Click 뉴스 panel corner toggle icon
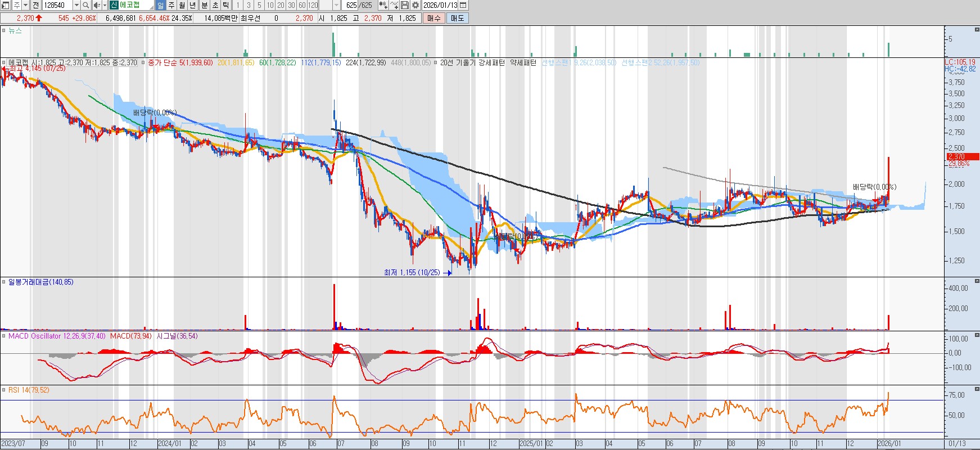 977,29
